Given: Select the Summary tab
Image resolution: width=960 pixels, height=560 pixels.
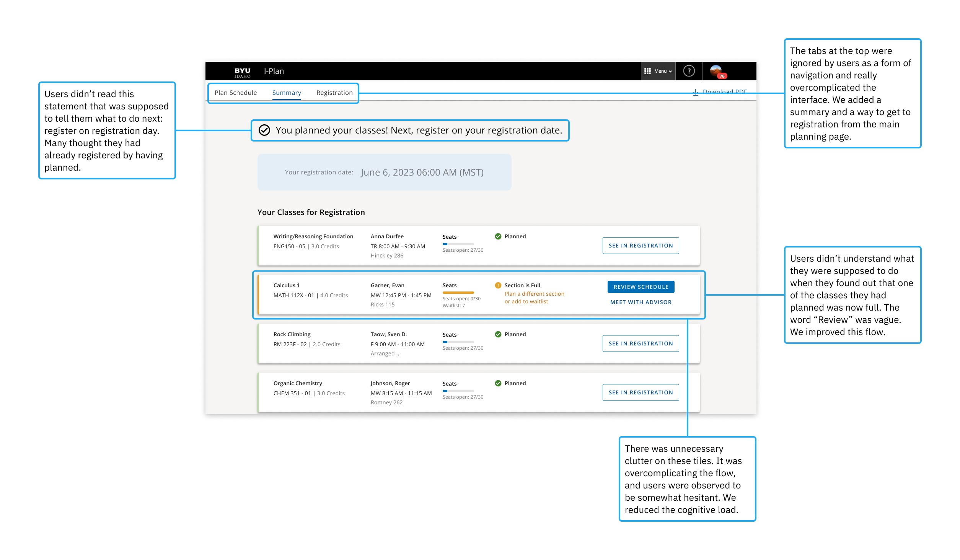Looking at the screenshot, I should [x=286, y=93].
